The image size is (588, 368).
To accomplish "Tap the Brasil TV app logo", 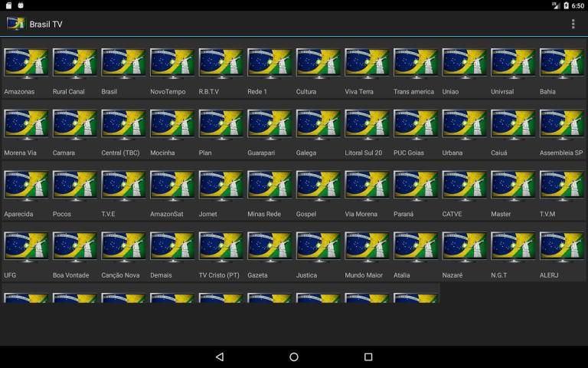I will (16, 24).
